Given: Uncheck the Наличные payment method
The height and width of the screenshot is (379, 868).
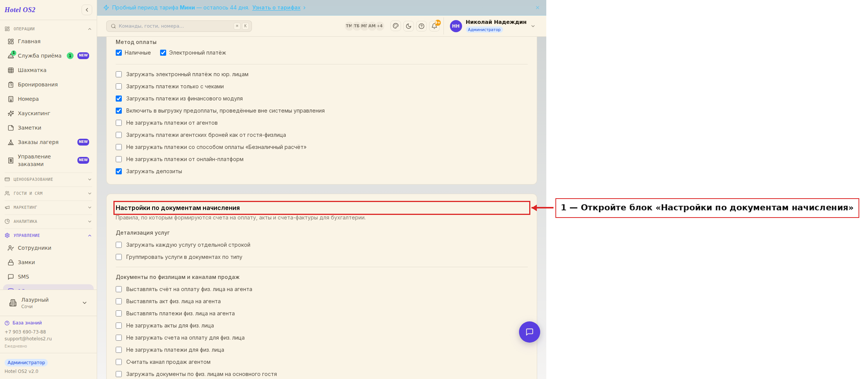Looking at the screenshot, I should (x=119, y=53).
